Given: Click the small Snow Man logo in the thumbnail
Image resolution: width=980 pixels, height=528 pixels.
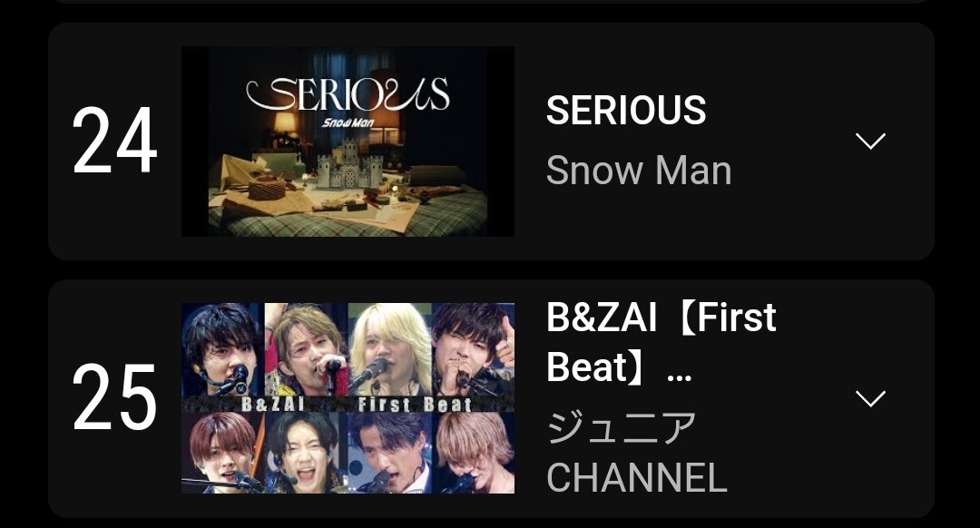Looking at the screenshot, I should coord(348,123).
